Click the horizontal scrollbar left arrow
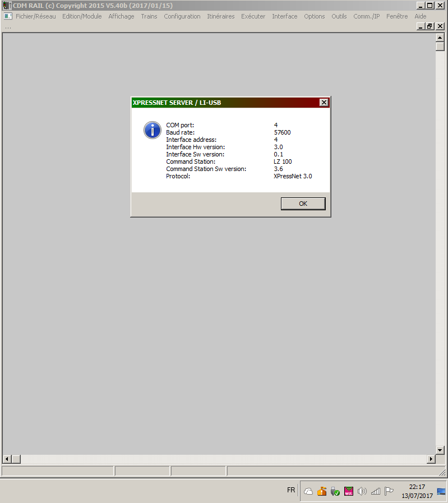 tap(7, 459)
